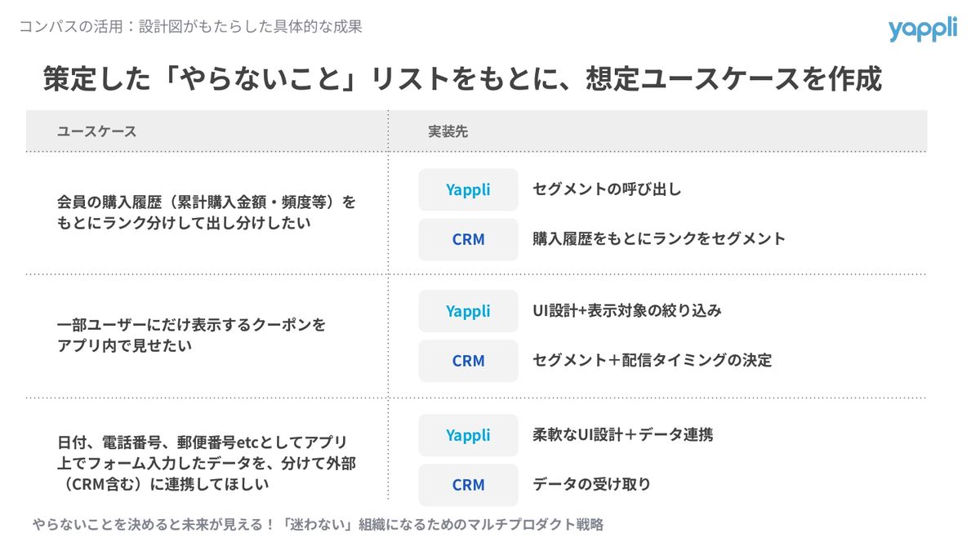Select the slide title about やらないこと list

[462, 79]
